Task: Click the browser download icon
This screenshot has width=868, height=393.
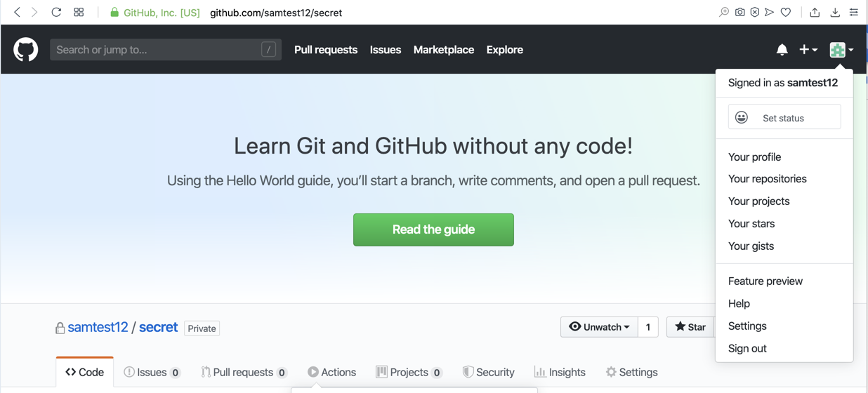Action: pyautogui.click(x=835, y=12)
